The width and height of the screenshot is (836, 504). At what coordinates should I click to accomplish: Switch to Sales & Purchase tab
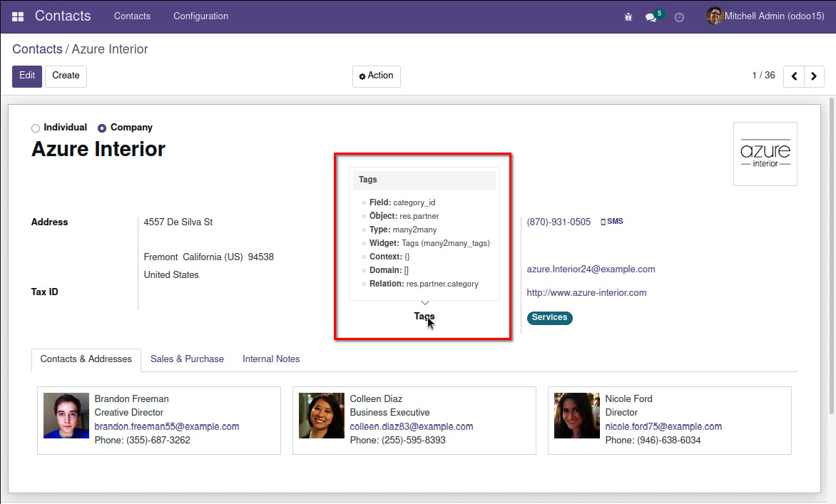click(x=187, y=359)
